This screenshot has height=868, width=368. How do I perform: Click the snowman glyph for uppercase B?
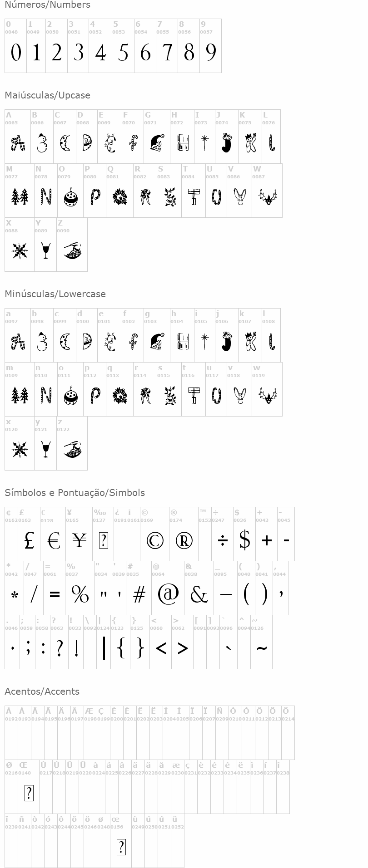[42, 143]
